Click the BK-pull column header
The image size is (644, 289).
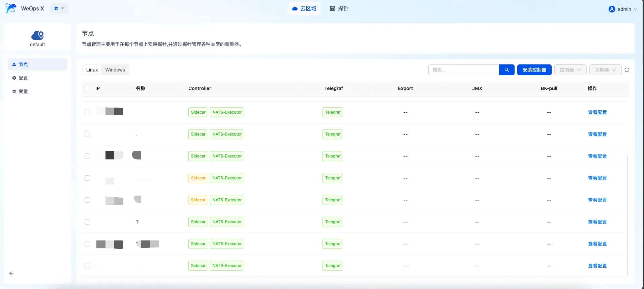(x=549, y=88)
